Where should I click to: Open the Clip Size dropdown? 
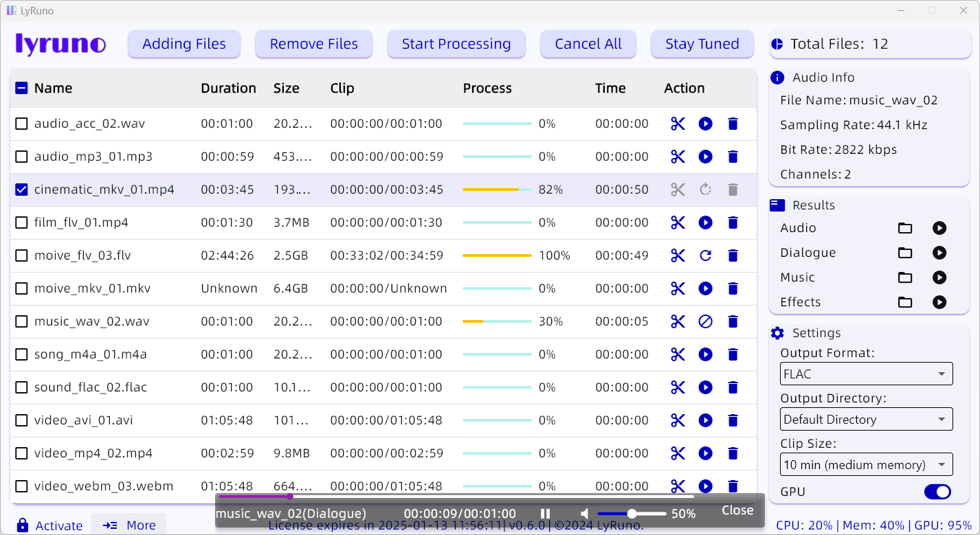tap(867, 464)
